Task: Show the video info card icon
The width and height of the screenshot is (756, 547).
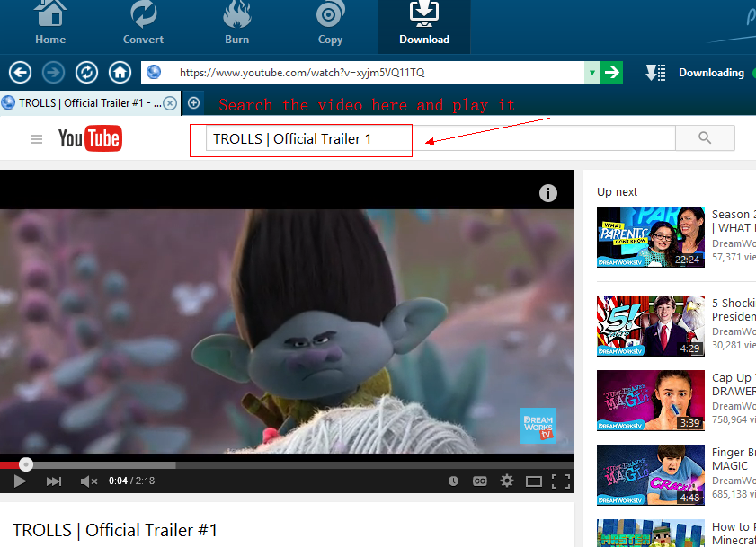Action: click(548, 193)
